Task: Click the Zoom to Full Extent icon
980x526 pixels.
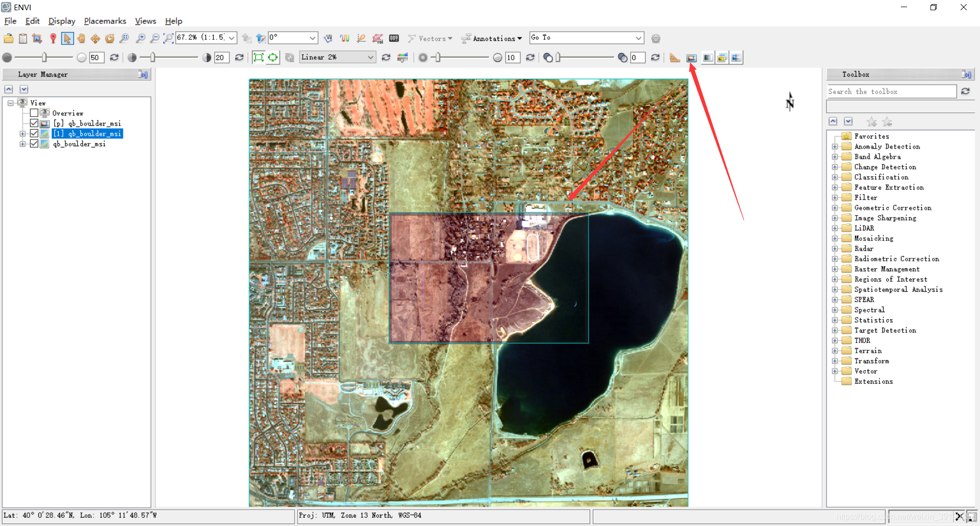Action: [x=168, y=38]
